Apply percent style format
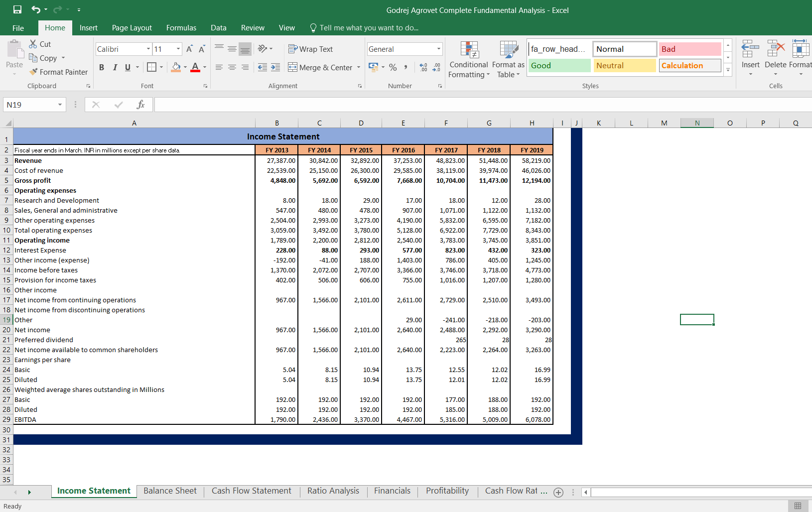812x512 pixels. [x=393, y=67]
